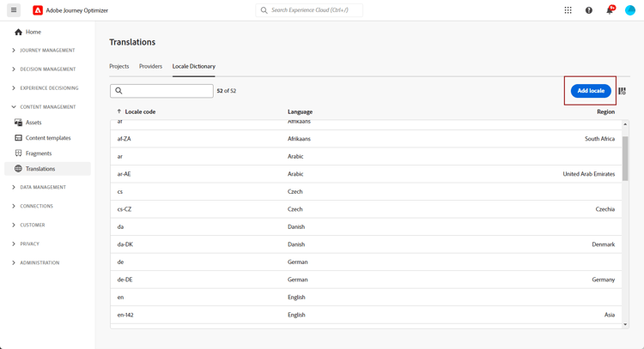Open the help icon

589,10
